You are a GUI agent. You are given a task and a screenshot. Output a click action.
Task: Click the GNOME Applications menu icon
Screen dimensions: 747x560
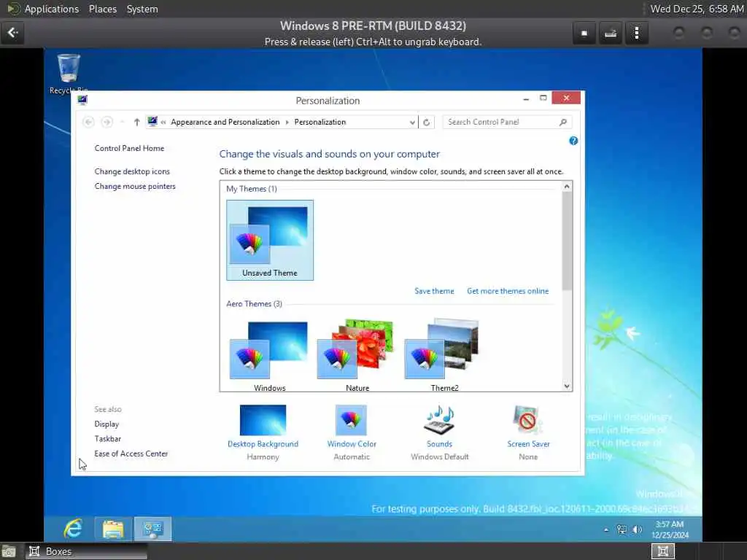[x=13, y=9]
